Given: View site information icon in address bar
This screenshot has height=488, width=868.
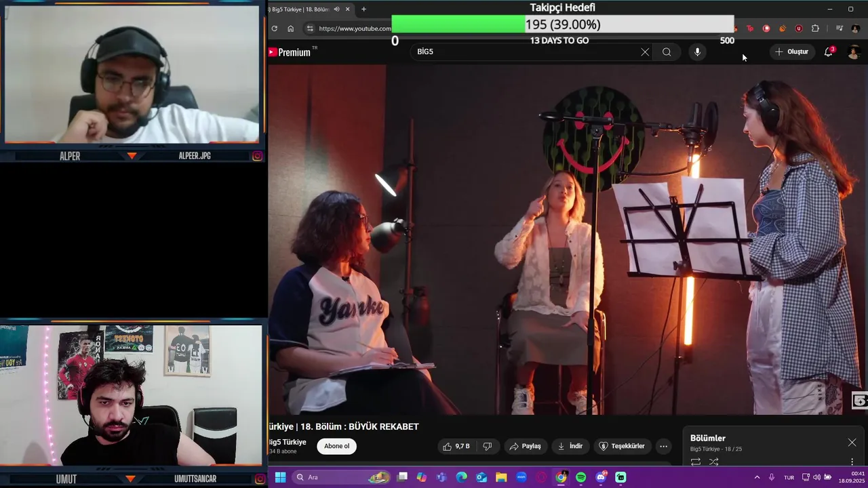Looking at the screenshot, I should 310,28.
